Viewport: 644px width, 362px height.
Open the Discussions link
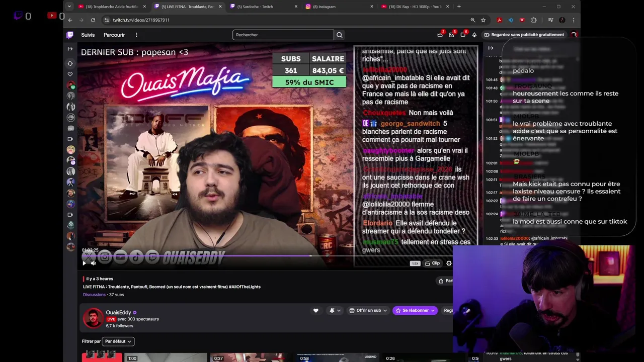point(94,295)
